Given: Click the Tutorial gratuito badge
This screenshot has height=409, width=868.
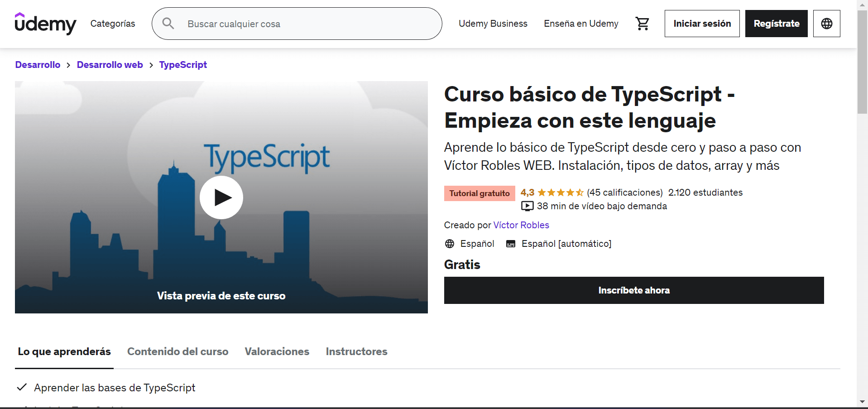Looking at the screenshot, I should pyautogui.click(x=480, y=193).
